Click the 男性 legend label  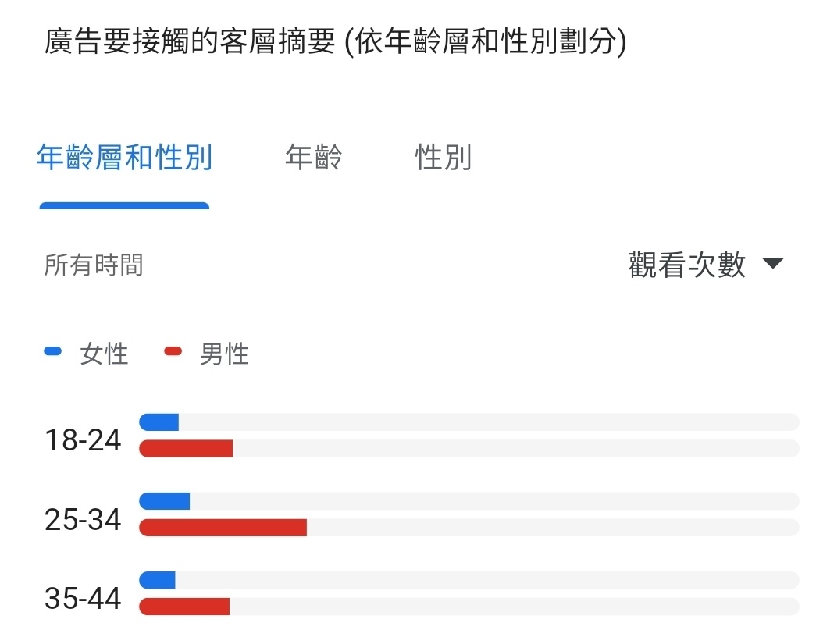pos(224,354)
